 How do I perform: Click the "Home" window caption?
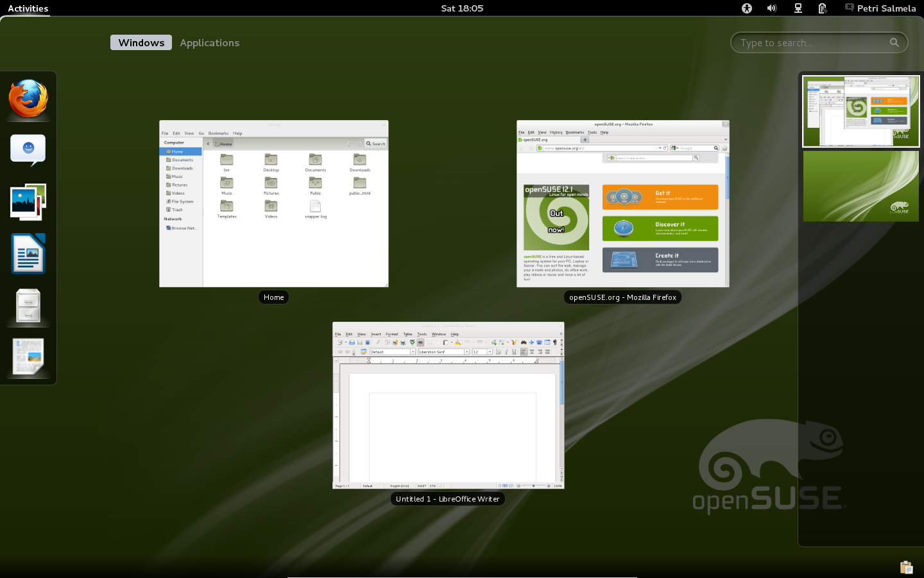[274, 297]
